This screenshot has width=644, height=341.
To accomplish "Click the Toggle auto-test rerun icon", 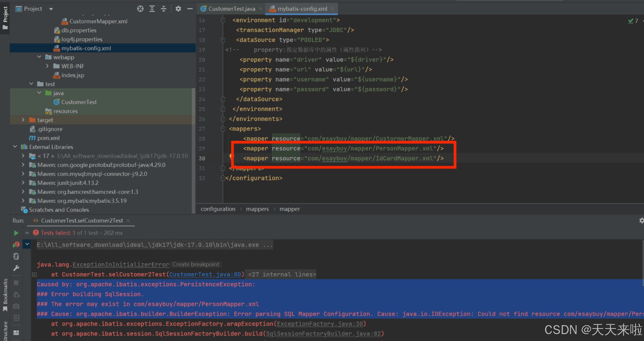I will pos(16,256).
